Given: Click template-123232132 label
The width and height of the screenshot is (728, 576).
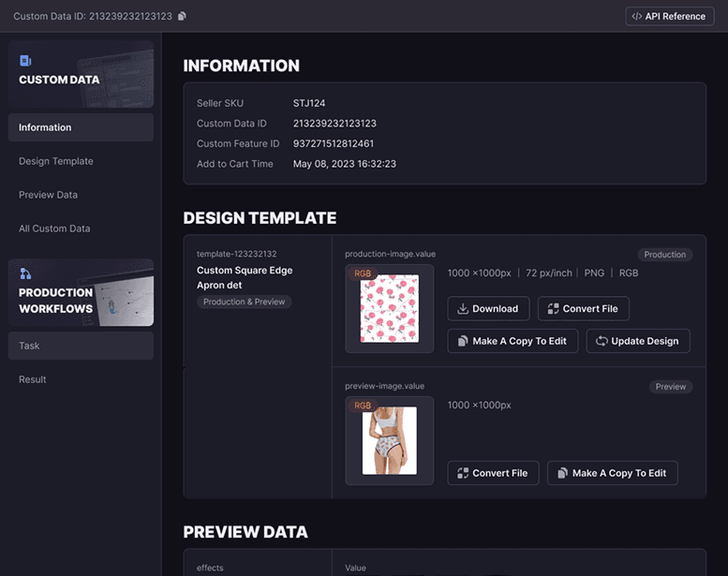Looking at the screenshot, I should (x=237, y=254).
